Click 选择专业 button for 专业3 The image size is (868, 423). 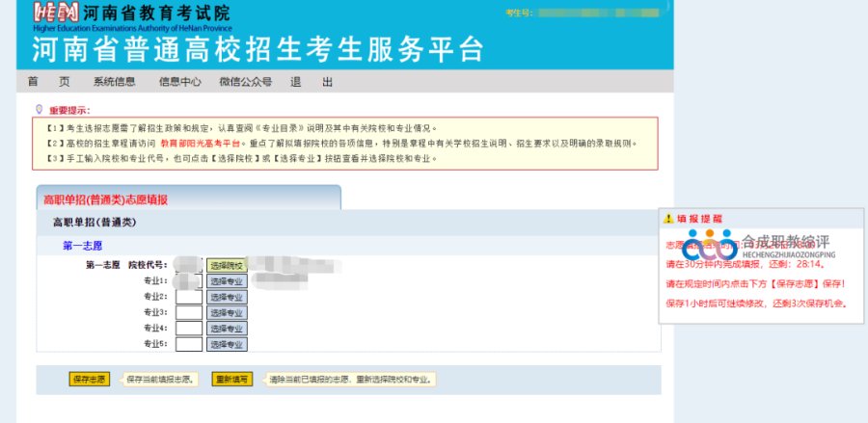(x=227, y=312)
